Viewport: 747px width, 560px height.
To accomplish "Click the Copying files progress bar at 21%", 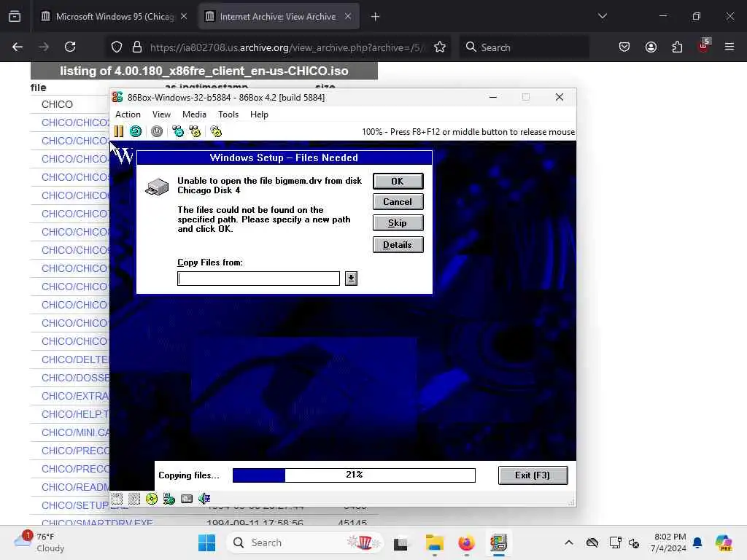I will [x=354, y=475].
